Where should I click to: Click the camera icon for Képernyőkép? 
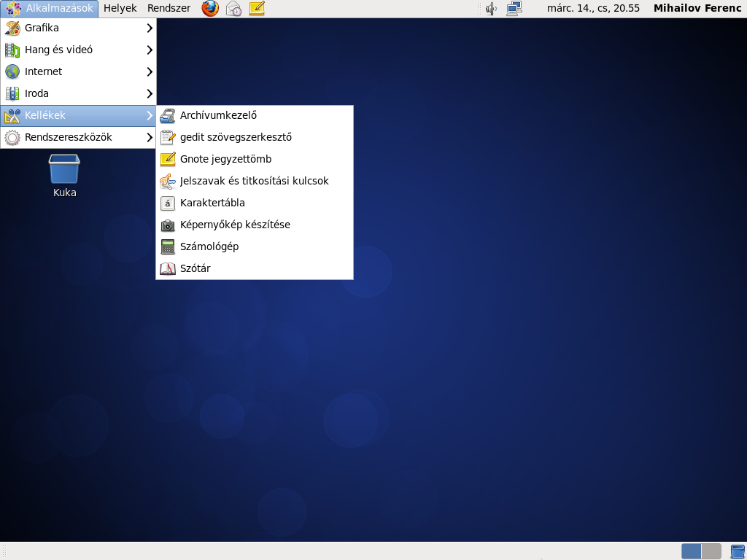[168, 225]
